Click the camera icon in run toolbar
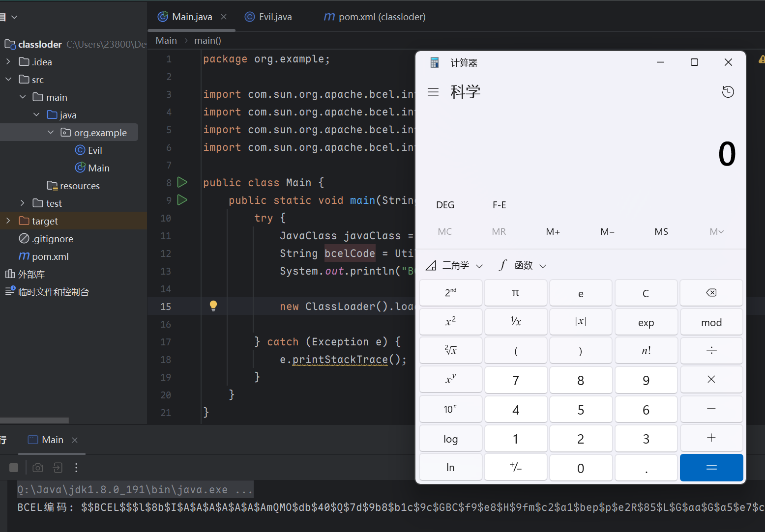Screen dimensions: 765x532 point(38,468)
